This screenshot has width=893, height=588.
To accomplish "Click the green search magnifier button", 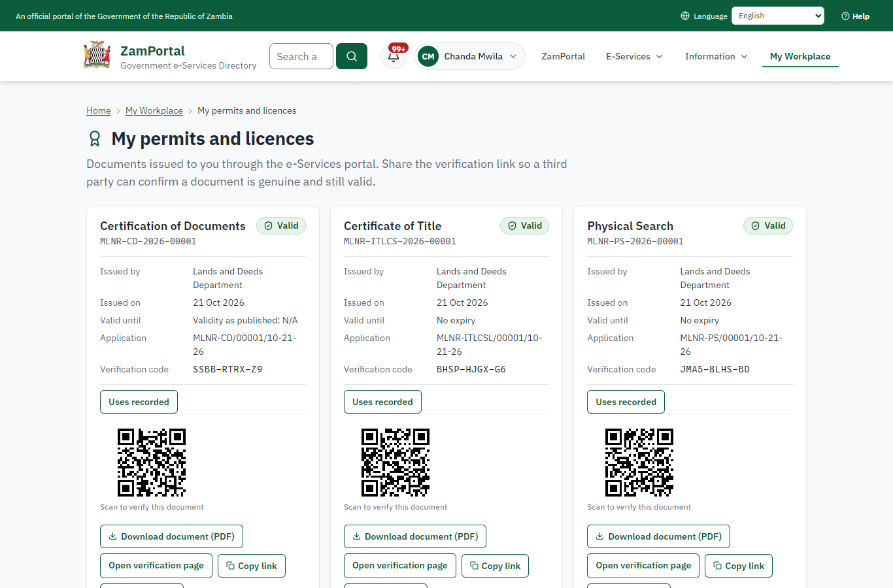I will [352, 56].
